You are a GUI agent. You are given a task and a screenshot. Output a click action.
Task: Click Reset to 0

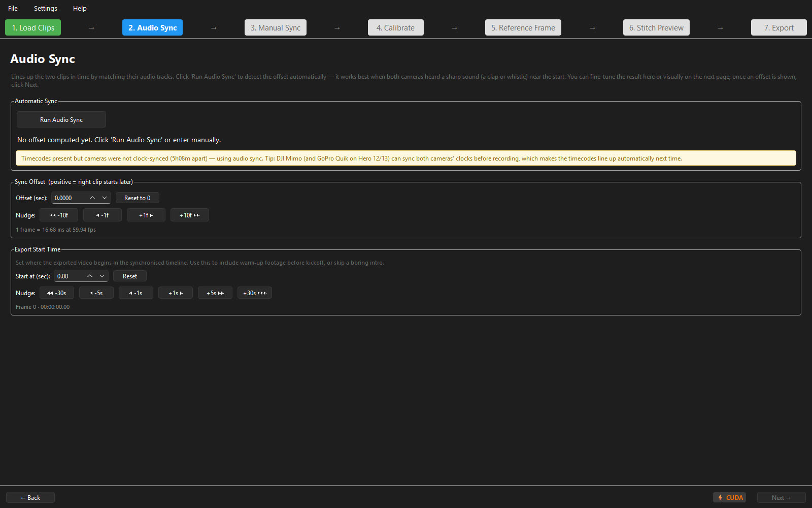click(x=137, y=198)
